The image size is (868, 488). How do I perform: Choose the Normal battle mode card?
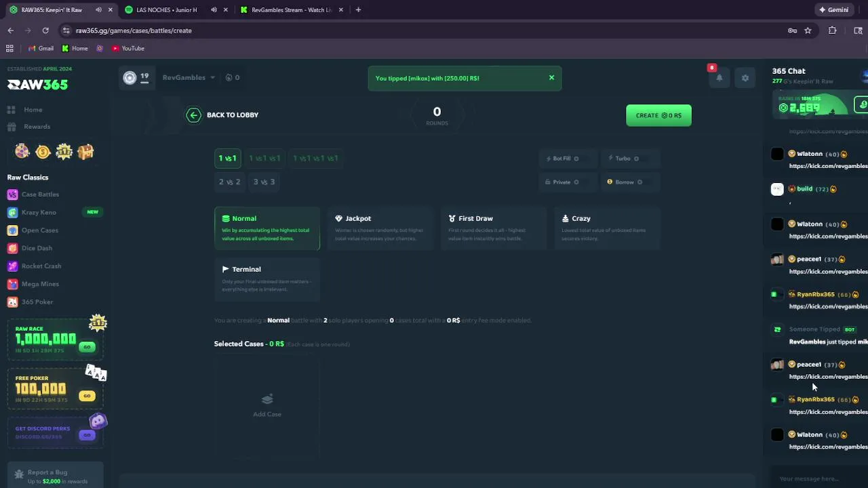[267, 228]
